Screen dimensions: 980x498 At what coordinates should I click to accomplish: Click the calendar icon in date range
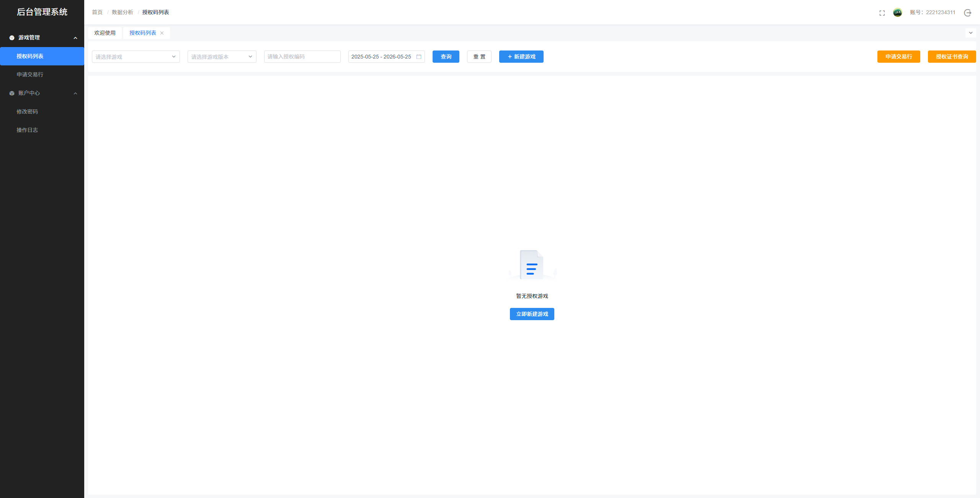tap(419, 57)
